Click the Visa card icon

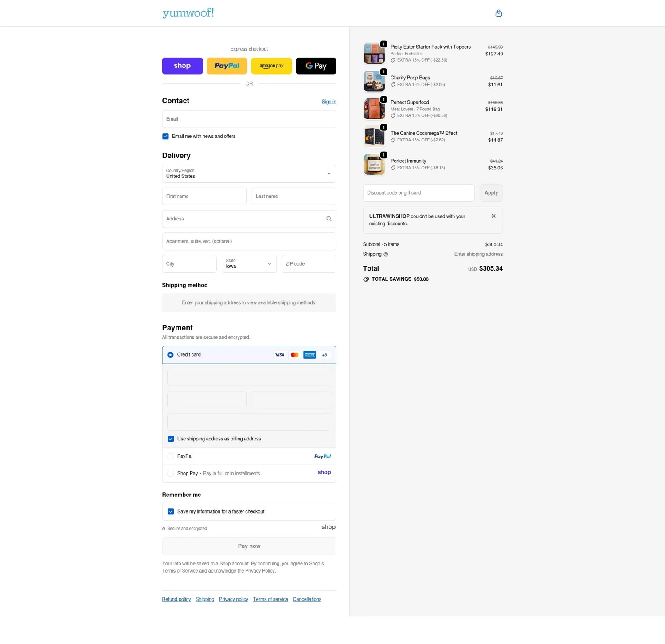click(x=280, y=355)
